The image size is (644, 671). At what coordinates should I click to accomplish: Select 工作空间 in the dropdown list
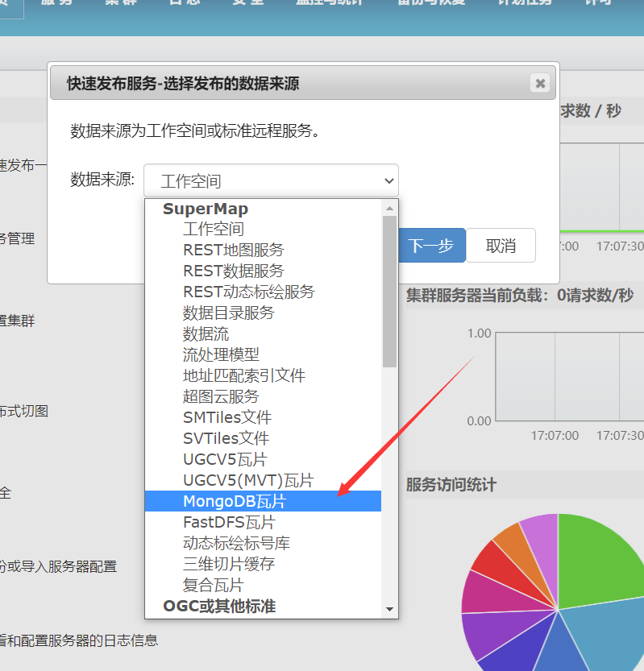click(263, 230)
